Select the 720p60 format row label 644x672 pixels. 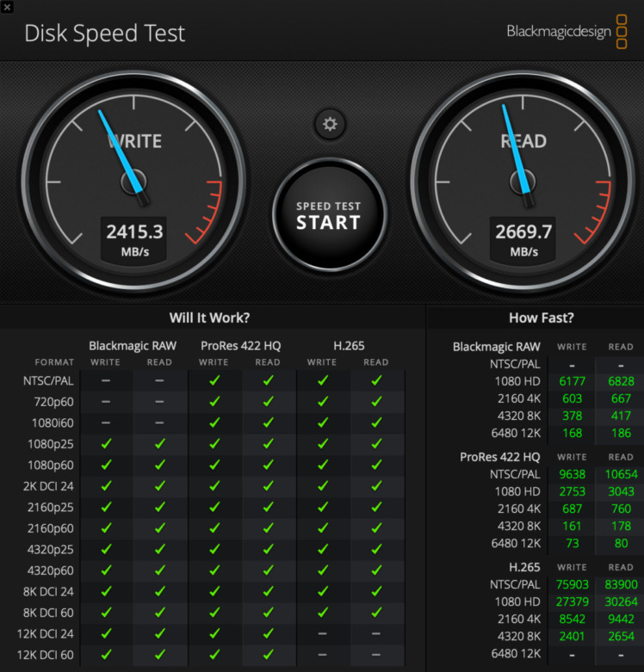[53, 402]
